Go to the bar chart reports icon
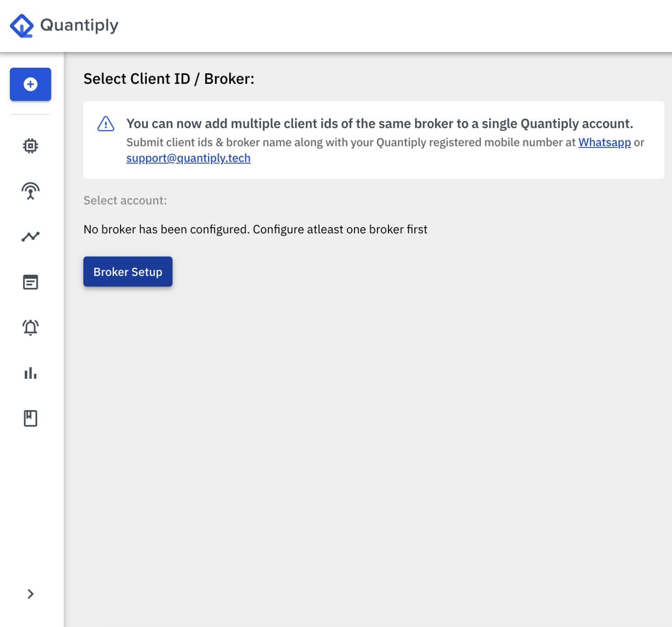This screenshot has height=627, width=672. [x=30, y=373]
